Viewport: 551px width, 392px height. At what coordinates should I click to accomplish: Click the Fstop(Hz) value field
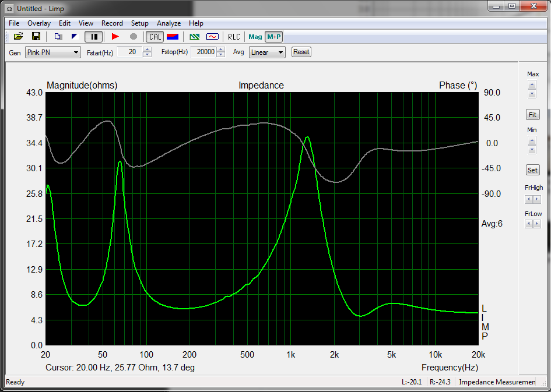pos(203,52)
